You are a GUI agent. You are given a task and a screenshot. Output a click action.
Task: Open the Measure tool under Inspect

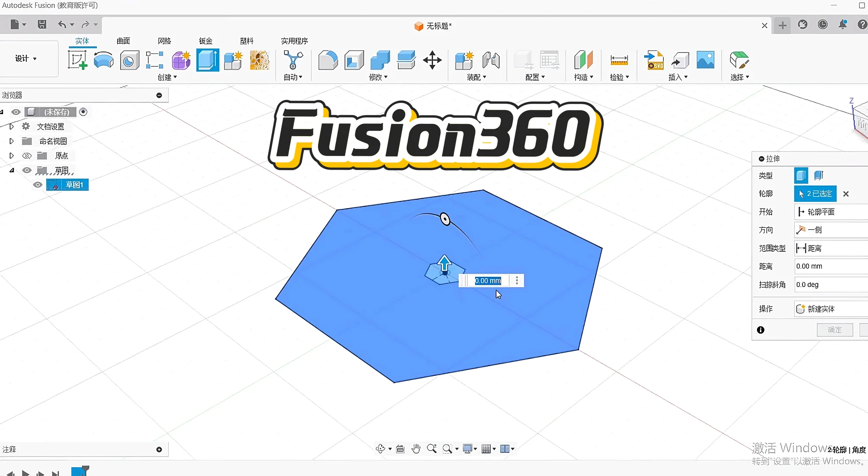tap(619, 60)
